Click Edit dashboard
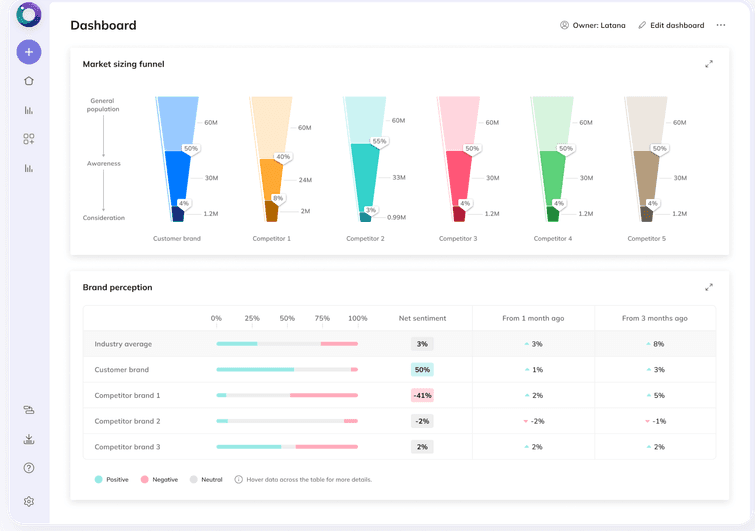This screenshot has width=755, height=531. pos(671,25)
